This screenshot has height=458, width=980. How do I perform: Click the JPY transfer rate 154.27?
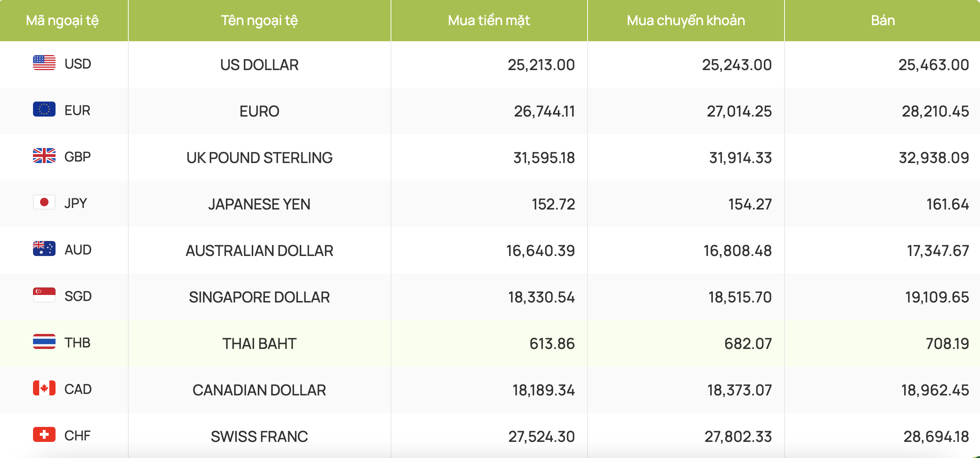coord(750,205)
